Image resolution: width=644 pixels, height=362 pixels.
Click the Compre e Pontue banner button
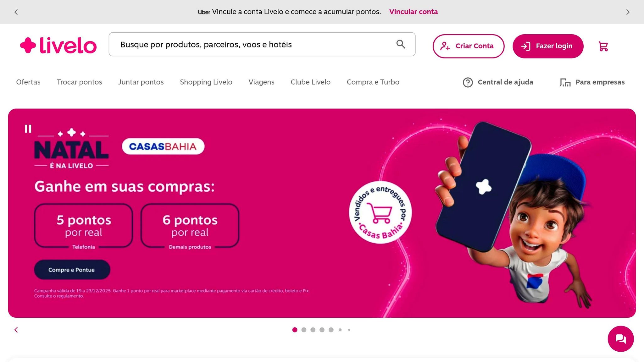72,270
